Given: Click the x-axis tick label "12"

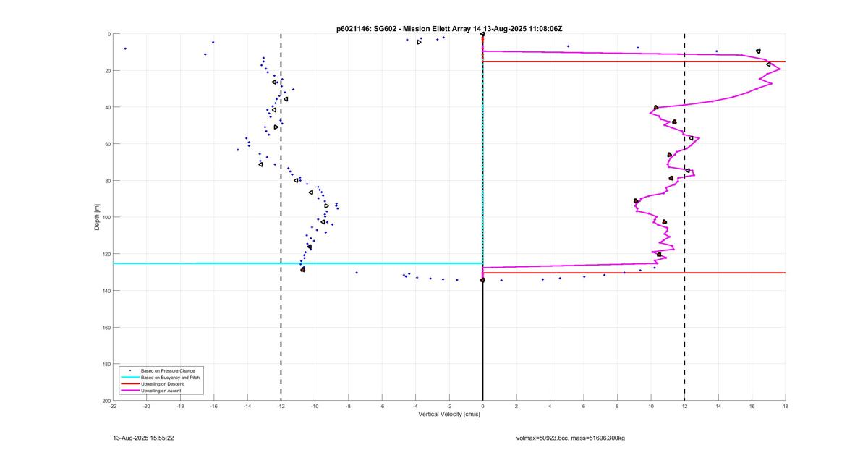Looking at the screenshot, I should [x=684, y=407].
